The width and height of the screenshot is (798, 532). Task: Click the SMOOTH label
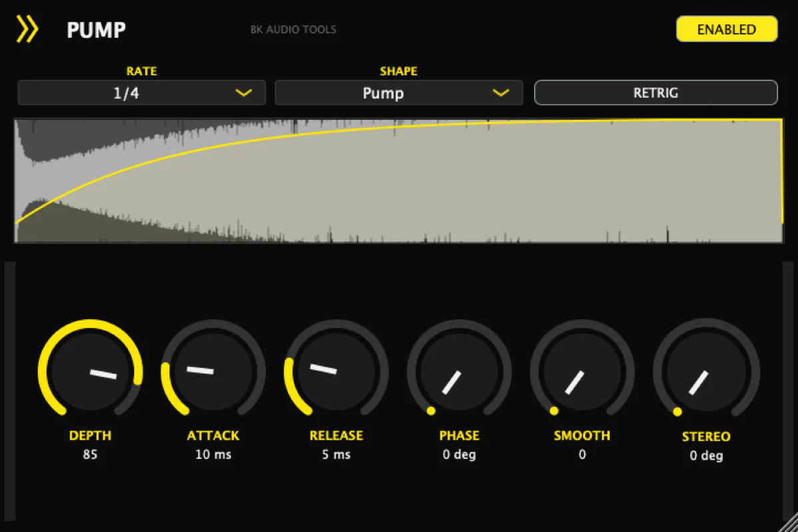(x=582, y=436)
